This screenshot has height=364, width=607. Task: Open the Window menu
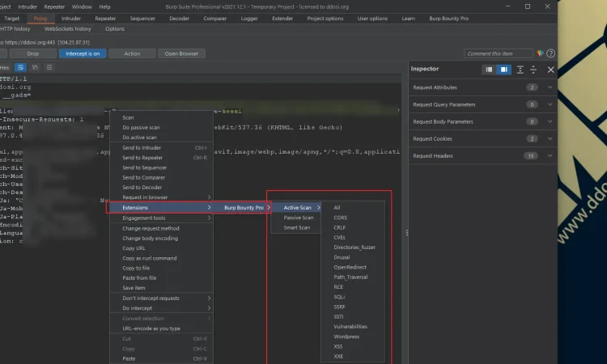coord(82,7)
